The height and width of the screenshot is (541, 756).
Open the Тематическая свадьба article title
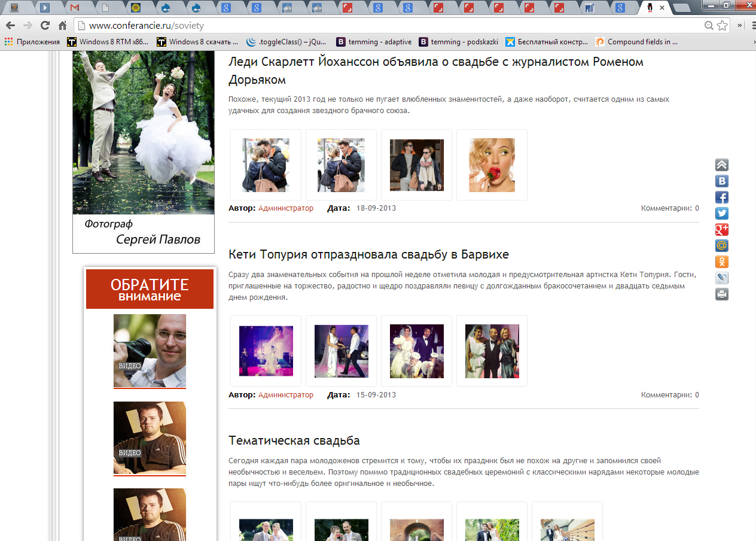coord(294,441)
